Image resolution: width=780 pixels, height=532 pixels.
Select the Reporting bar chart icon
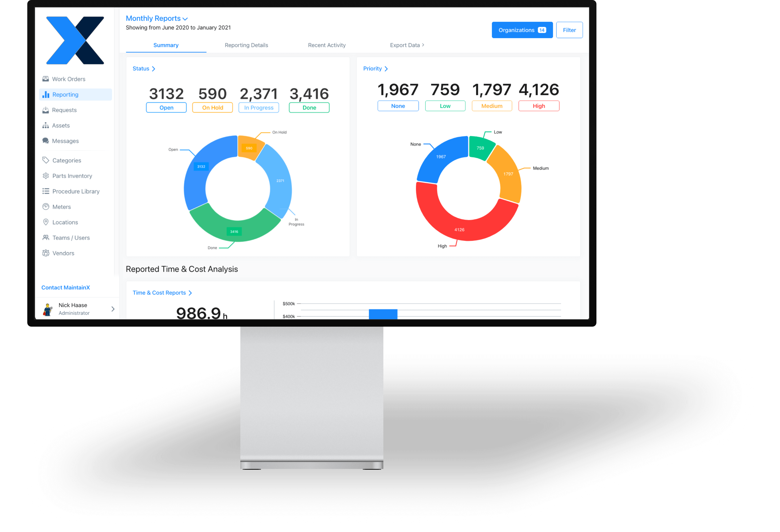(46, 94)
